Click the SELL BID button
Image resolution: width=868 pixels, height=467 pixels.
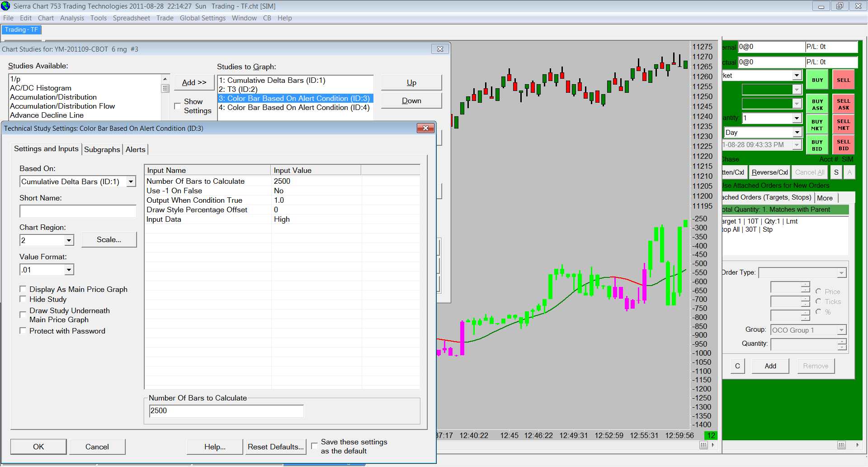point(844,145)
